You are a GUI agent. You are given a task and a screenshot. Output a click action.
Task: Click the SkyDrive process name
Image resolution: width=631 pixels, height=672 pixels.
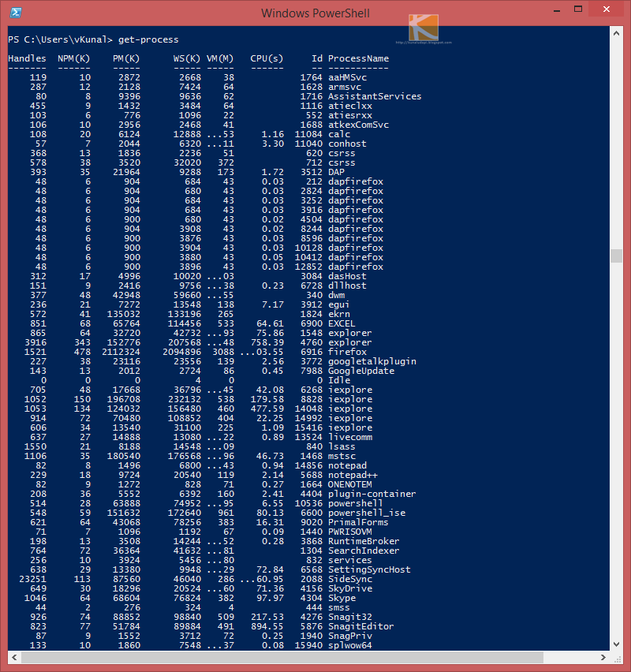click(x=350, y=588)
